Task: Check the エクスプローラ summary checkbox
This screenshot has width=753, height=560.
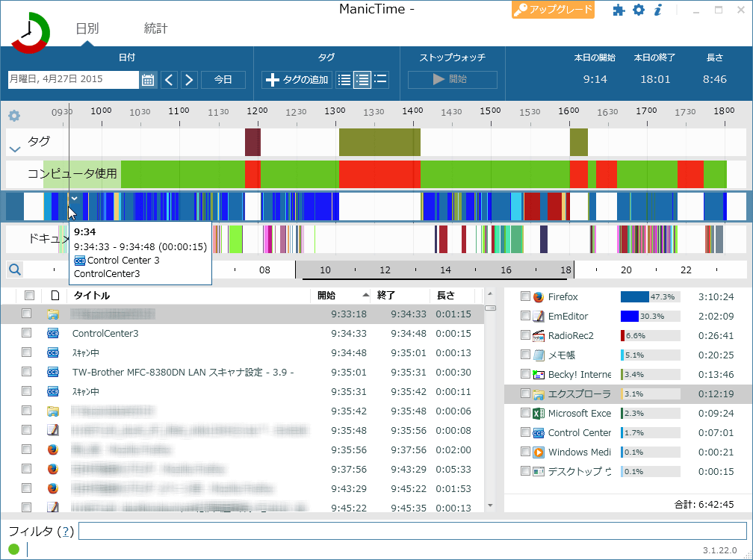Action: click(525, 393)
